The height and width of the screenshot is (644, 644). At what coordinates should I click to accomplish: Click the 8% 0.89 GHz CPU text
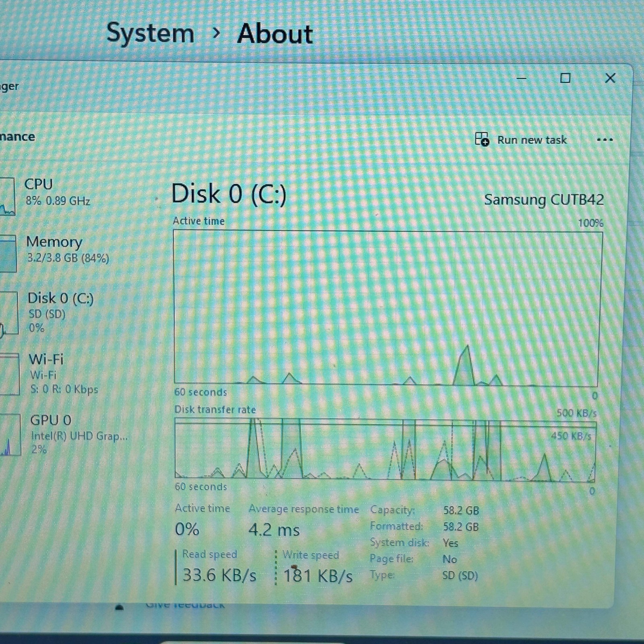[58, 200]
